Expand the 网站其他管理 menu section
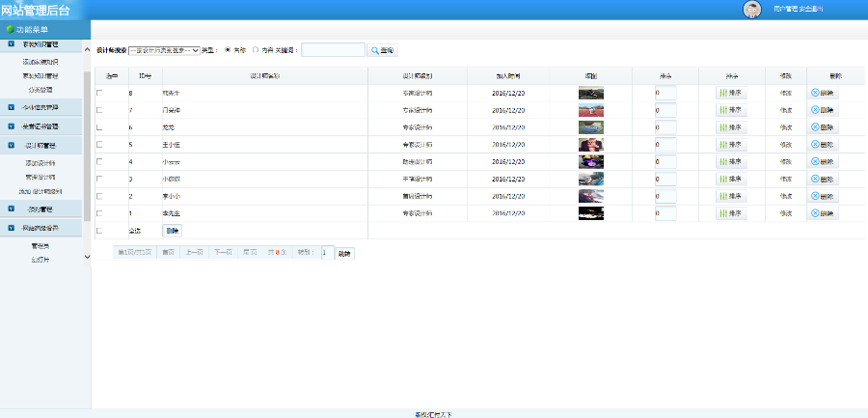Viewport: 868px width, 418px height. click(x=41, y=228)
